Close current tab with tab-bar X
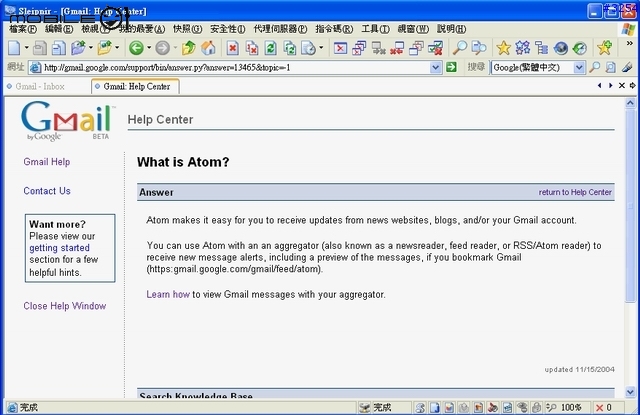Viewport: 640px width, 415px height. 622,86
